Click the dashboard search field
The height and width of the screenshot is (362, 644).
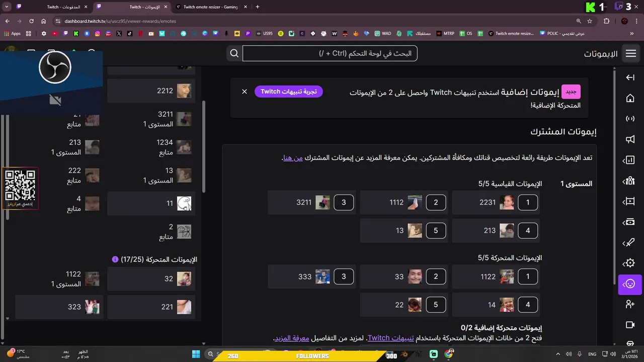330,53
